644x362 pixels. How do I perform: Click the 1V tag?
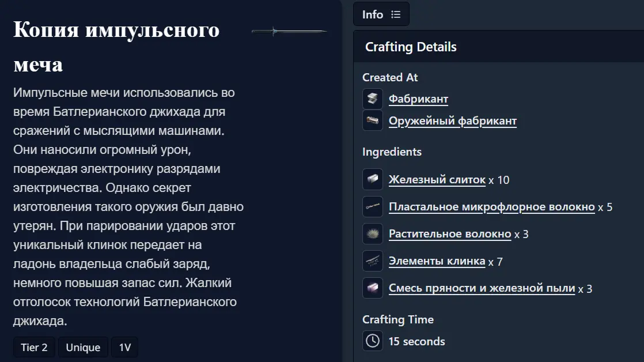(x=125, y=347)
